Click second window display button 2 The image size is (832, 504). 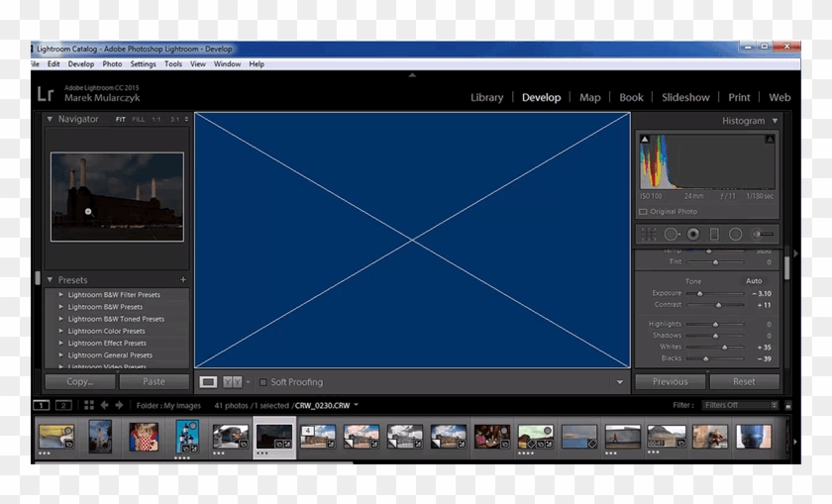tap(63, 405)
